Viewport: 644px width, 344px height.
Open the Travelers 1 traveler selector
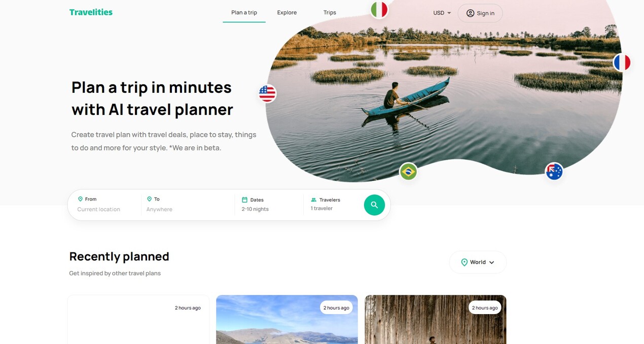point(333,204)
